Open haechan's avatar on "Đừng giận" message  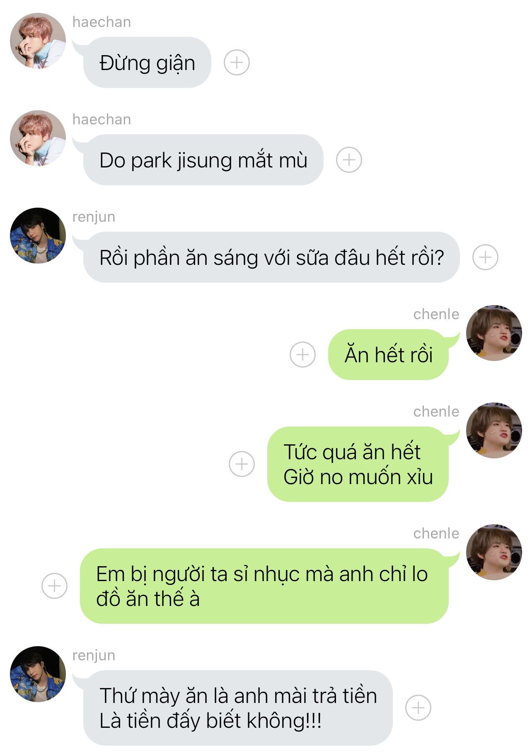pos(38,41)
